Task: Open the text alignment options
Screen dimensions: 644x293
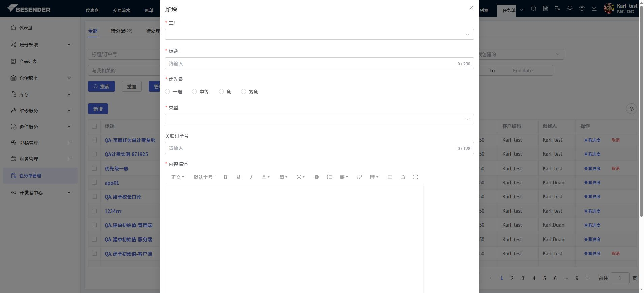Action: 344,177
